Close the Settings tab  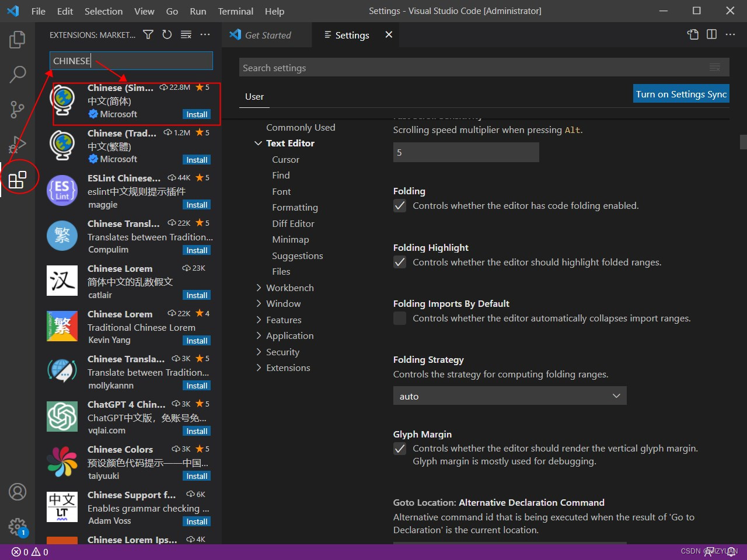[x=389, y=35]
